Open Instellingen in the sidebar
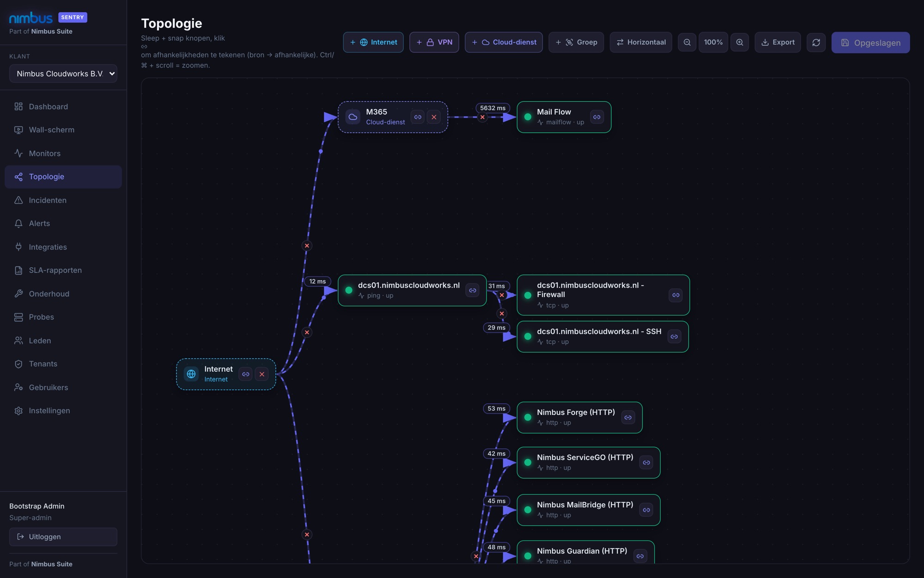 point(63,411)
